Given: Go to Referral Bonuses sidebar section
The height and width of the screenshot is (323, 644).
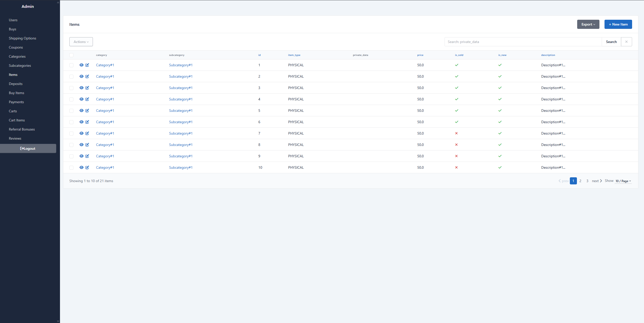Looking at the screenshot, I should pos(22,129).
